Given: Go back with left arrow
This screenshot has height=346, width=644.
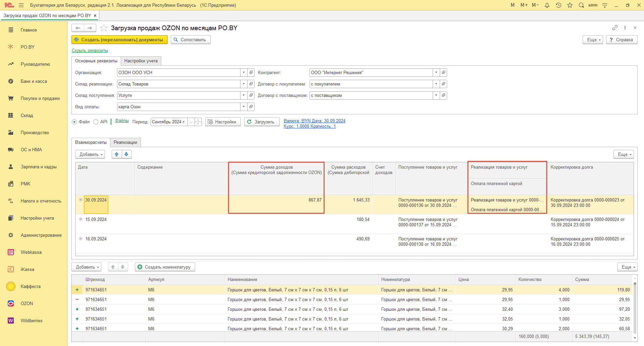Looking at the screenshot, I should (x=78, y=28).
